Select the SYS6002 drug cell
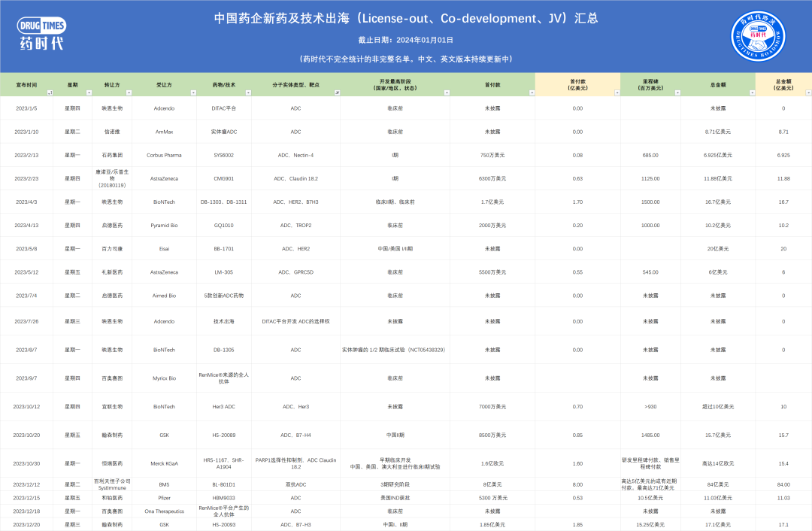 pos(224,155)
